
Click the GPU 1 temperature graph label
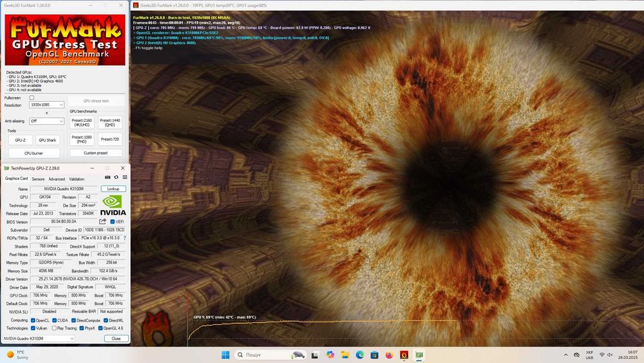point(225,317)
